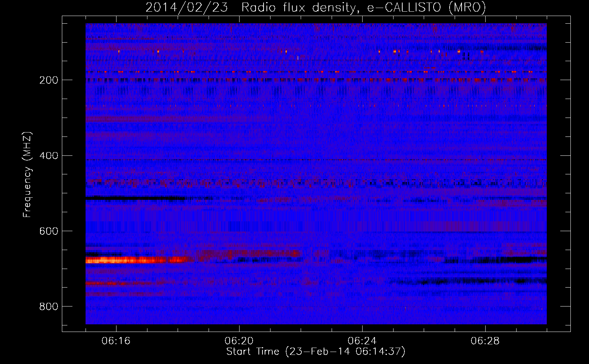This screenshot has width=589, height=364.
Task: Click the 06:16 time tick label
Action: pyautogui.click(x=116, y=341)
